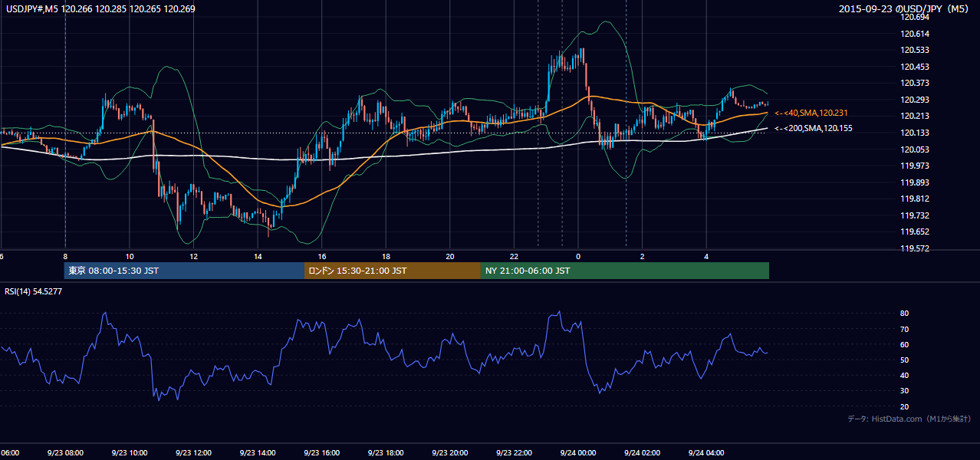Click the 9/23 08:00 bottom time label
The image size is (980, 460).
[x=65, y=453]
